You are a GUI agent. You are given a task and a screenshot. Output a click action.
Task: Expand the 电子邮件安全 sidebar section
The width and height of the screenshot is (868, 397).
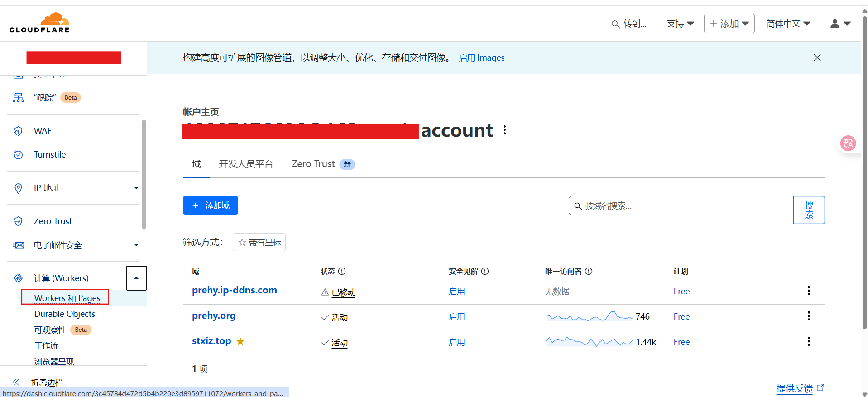click(x=136, y=245)
